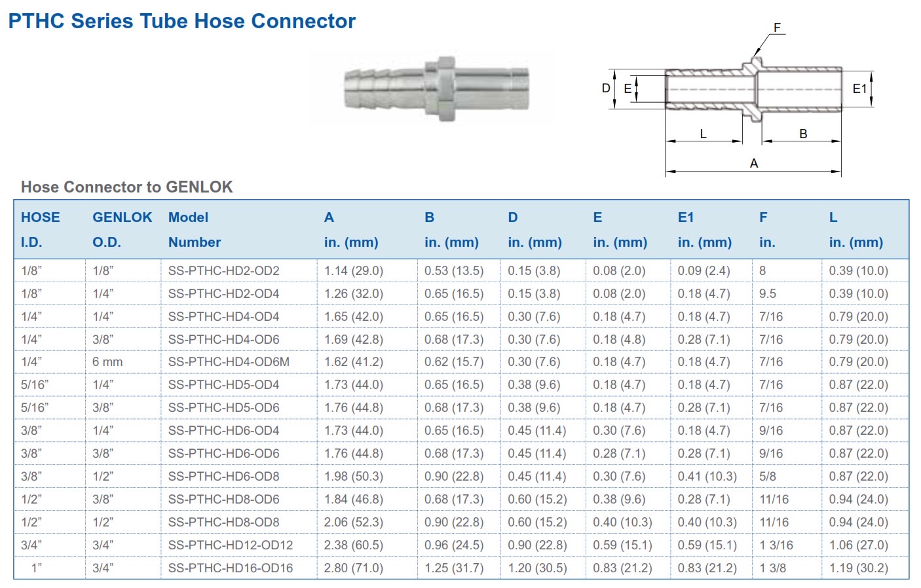Viewport: 921px width, 588px height.
Task: Click the L value 1.06 (27.0)
Action: 859,545
